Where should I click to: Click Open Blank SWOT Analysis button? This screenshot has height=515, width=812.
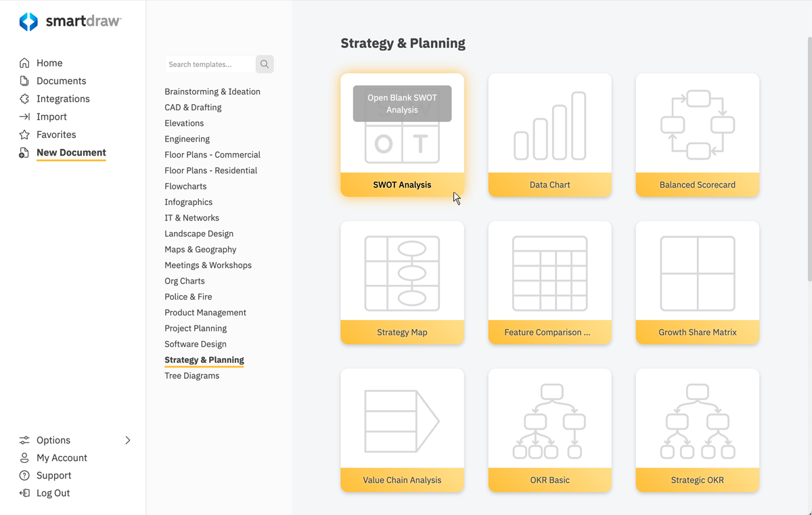pyautogui.click(x=402, y=104)
